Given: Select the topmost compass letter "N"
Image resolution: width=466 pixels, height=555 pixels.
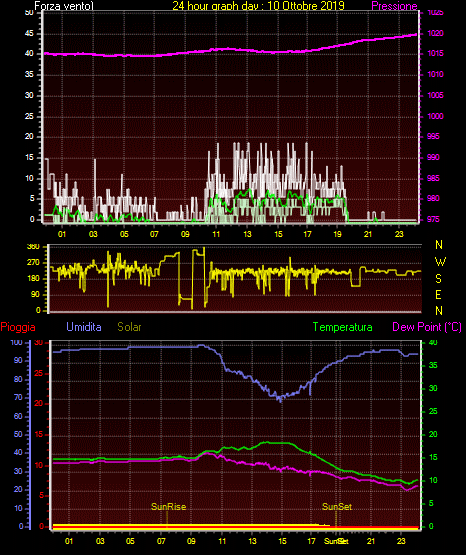Looking at the screenshot, I should (x=439, y=245).
